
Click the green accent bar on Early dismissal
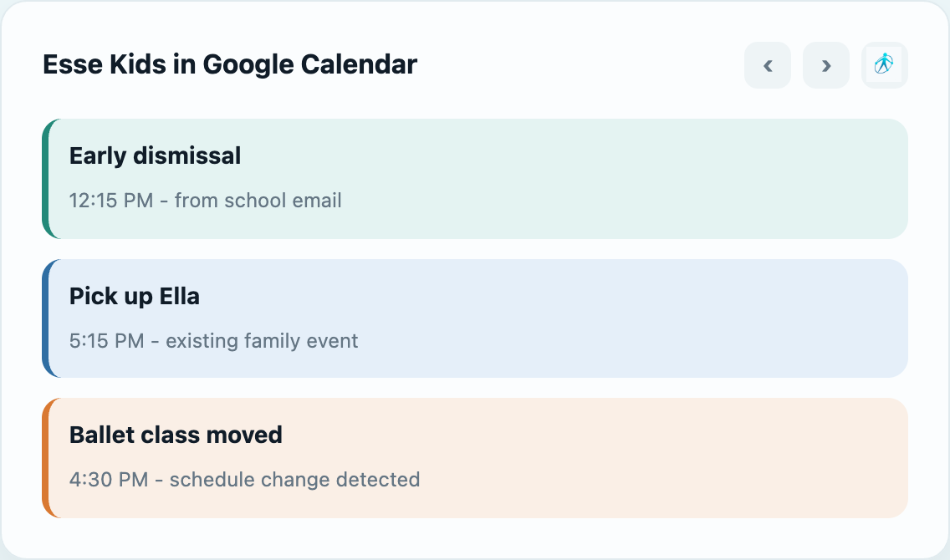45,179
